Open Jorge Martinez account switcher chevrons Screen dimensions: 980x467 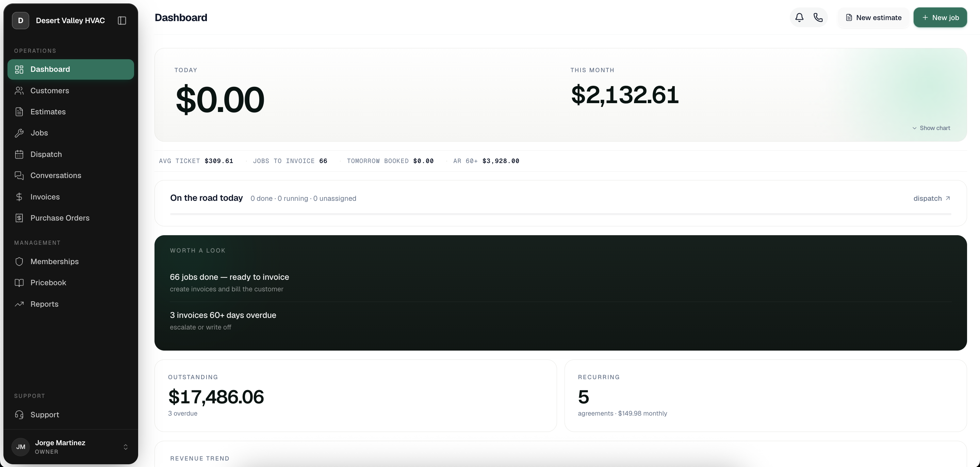coord(126,447)
